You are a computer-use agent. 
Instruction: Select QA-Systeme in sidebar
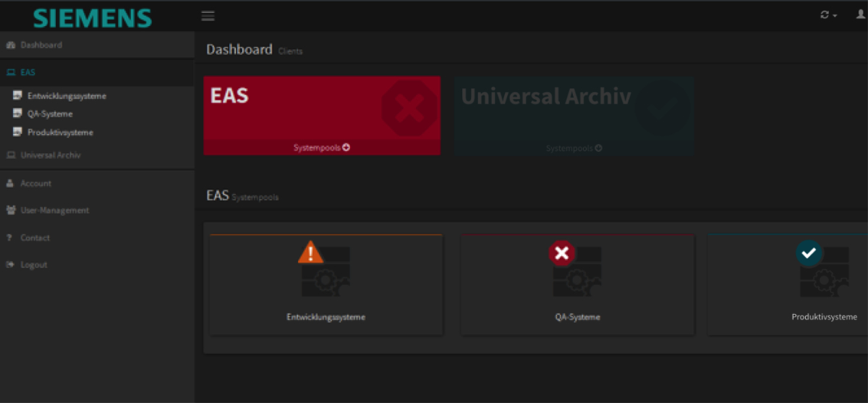click(x=50, y=114)
